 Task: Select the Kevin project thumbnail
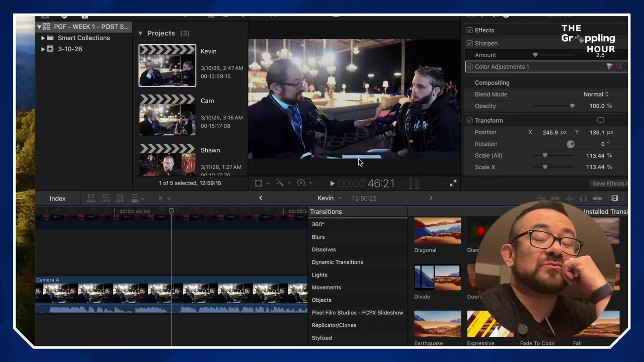click(x=168, y=65)
